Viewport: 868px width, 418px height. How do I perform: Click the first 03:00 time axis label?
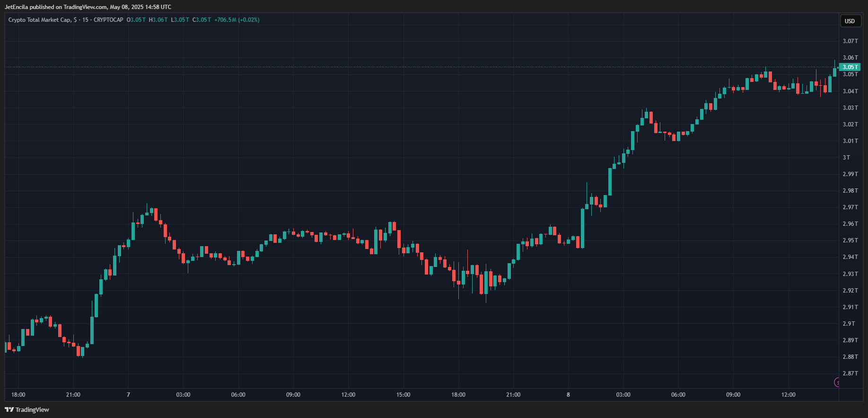[x=184, y=395]
